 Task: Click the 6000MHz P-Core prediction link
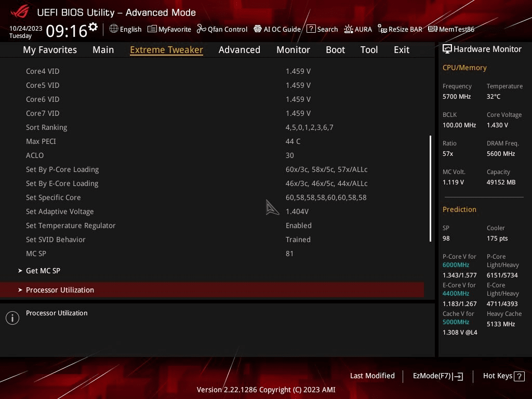pyautogui.click(x=456, y=265)
